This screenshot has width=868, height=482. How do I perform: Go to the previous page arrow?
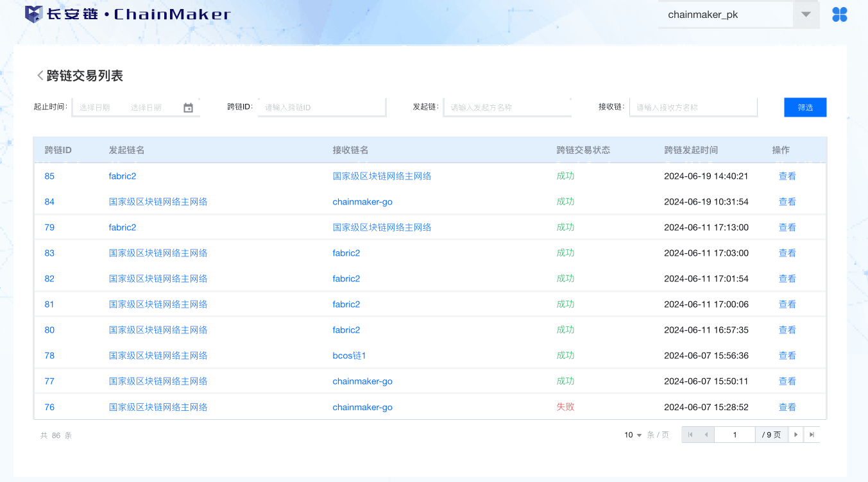706,435
